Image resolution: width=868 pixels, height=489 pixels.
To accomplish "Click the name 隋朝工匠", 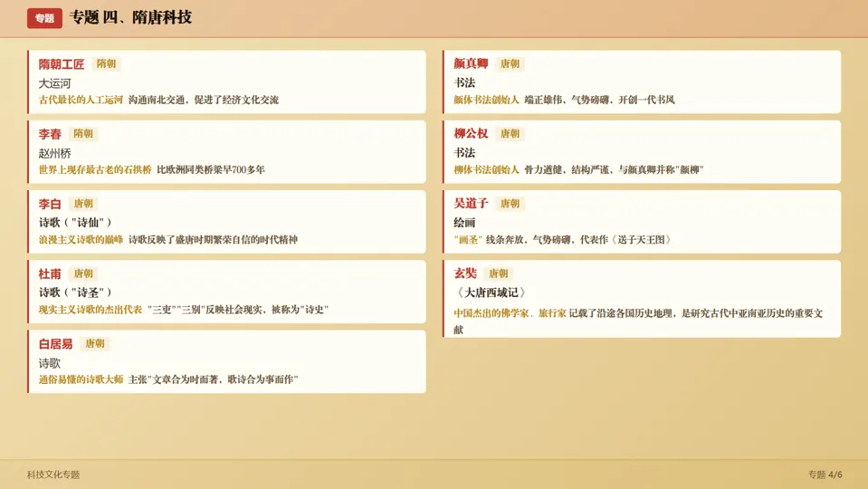I will point(62,64).
